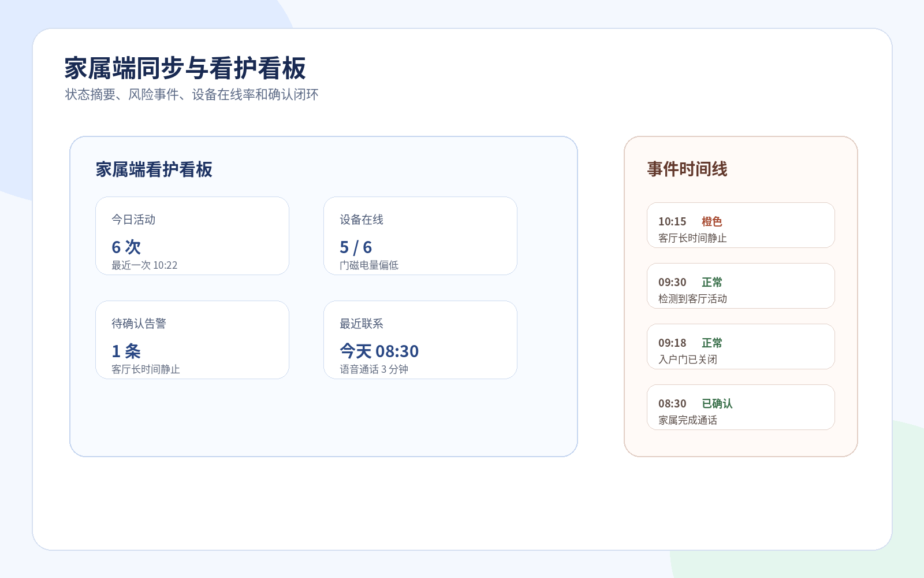Click the value 6 次
The image size is (924, 578).
click(126, 247)
